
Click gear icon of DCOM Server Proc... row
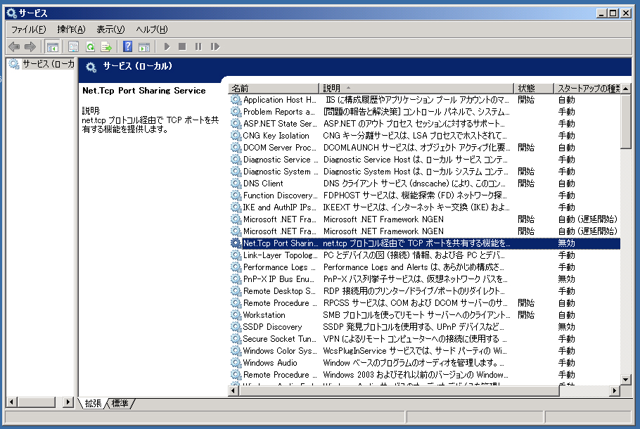click(236, 147)
